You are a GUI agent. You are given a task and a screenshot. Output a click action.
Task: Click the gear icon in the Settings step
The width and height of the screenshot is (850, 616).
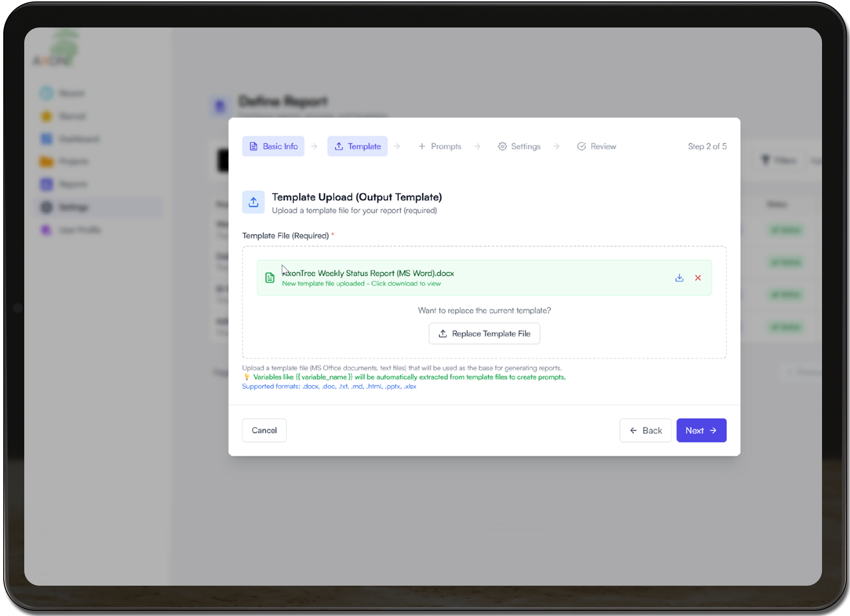tap(502, 146)
